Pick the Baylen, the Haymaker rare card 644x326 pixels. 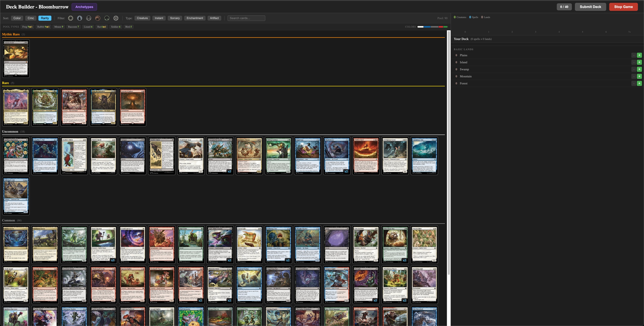point(16,107)
